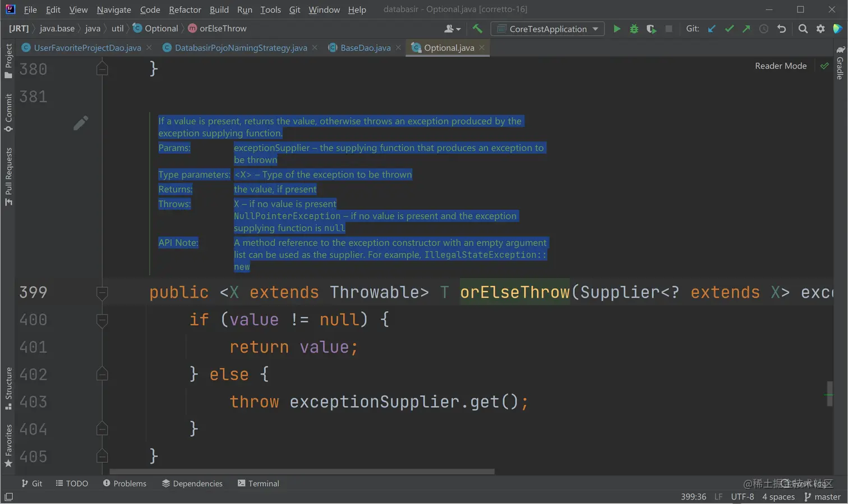Toggle tool window bars via status bar corner icon

[x=8, y=497]
